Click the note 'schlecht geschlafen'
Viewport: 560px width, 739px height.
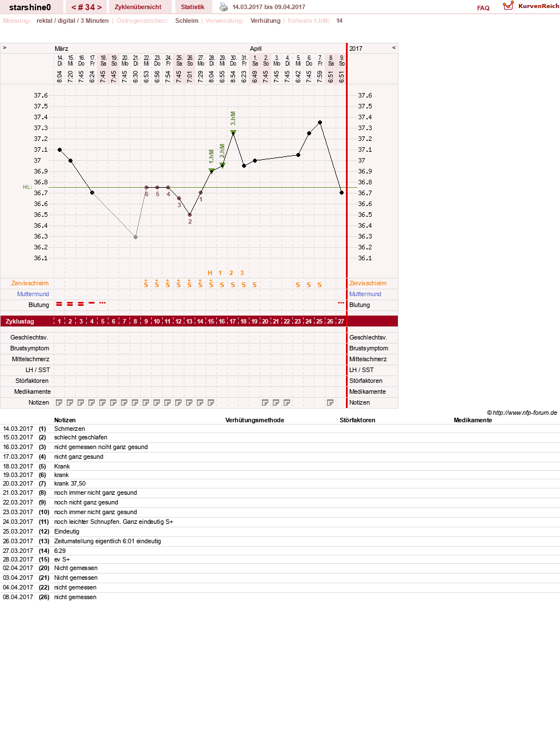pos(80,437)
